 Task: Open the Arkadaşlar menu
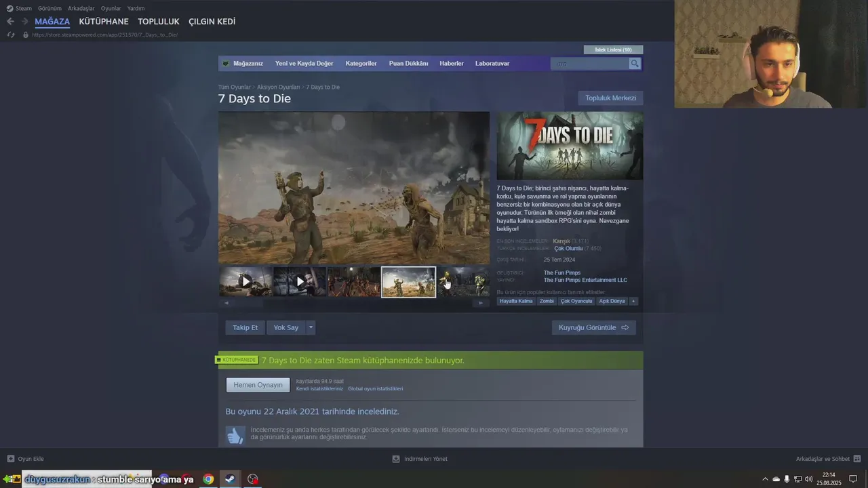point(81,8)
